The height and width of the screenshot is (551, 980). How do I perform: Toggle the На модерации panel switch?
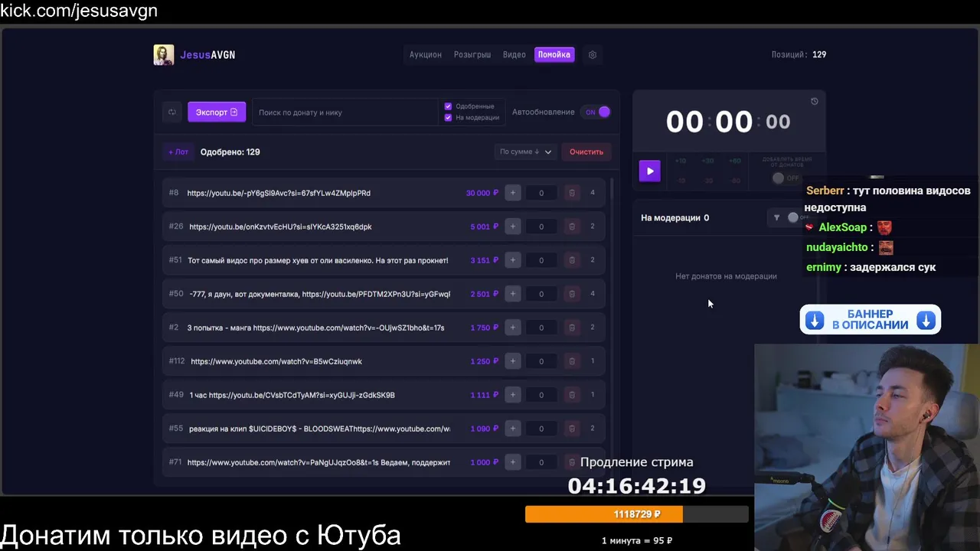coord(798,218)
